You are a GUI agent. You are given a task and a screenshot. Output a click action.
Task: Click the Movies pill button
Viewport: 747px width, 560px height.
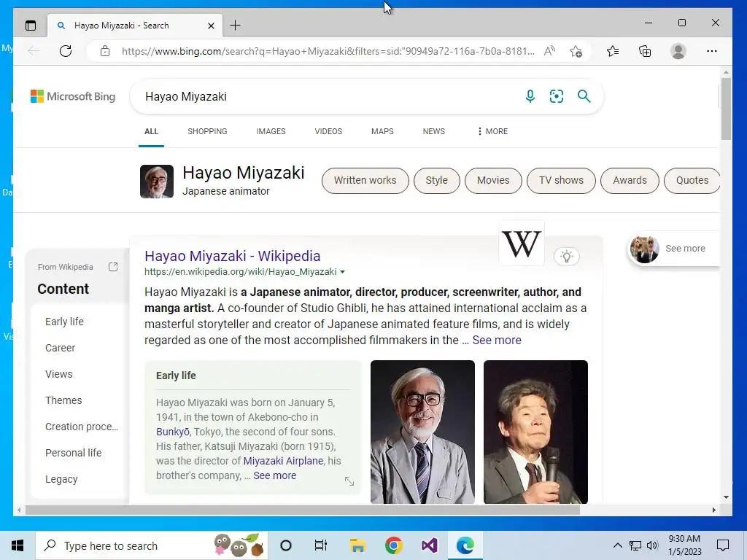[493, 181]
